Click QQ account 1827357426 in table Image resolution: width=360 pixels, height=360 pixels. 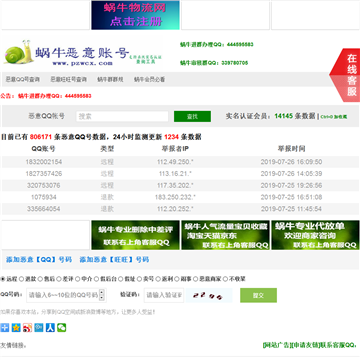point(44,174)
